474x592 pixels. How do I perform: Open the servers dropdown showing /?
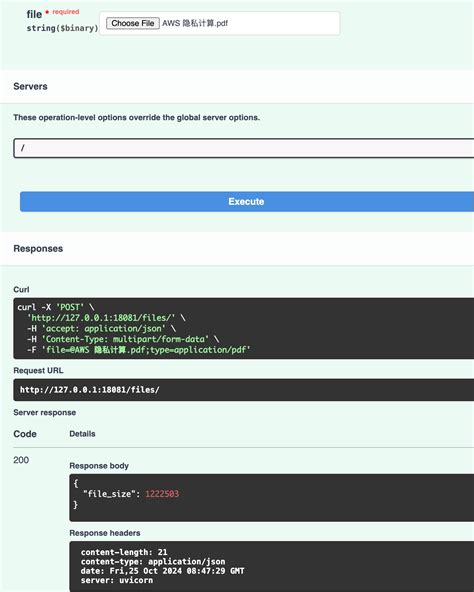[x=244, y=148]
